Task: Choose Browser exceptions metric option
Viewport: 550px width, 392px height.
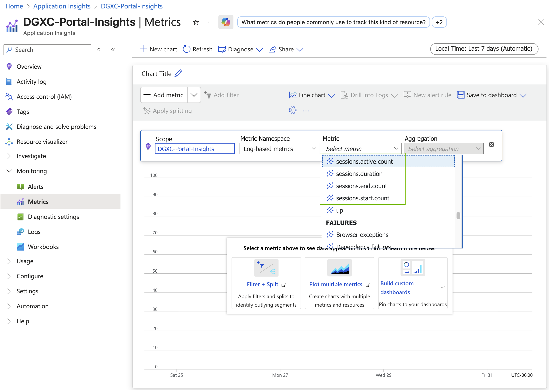Action: 362,235
